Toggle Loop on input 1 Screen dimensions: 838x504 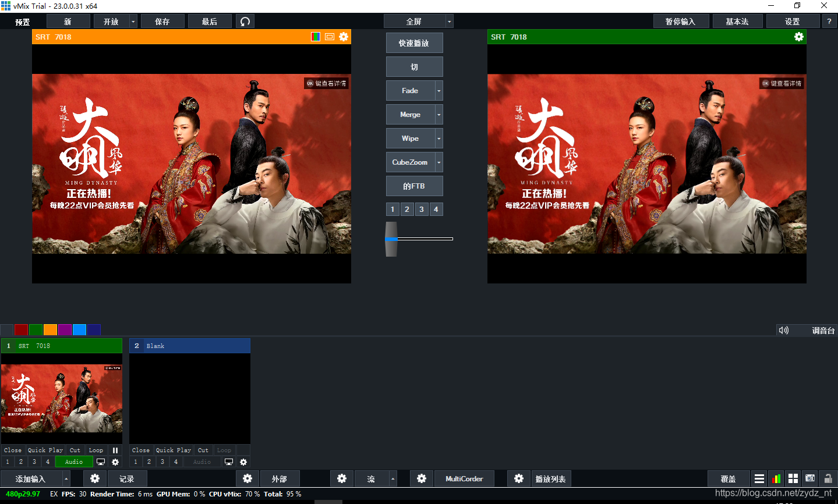tap(96, 450)
